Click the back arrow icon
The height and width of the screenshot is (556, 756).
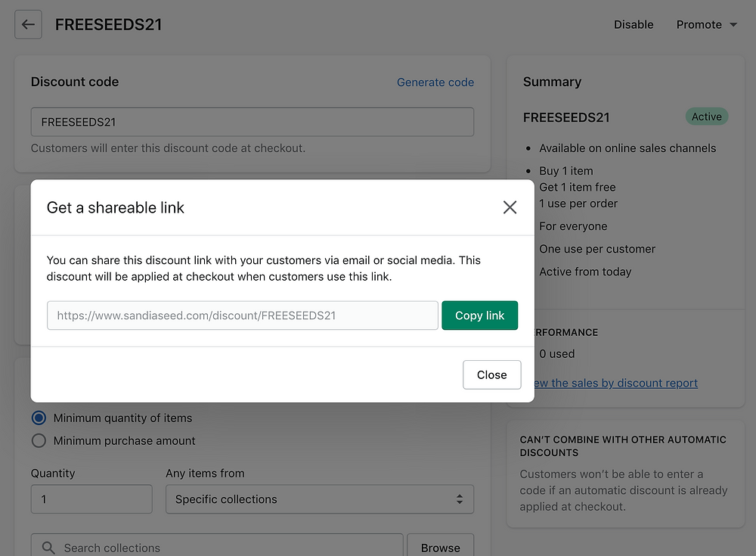[28, 25]
